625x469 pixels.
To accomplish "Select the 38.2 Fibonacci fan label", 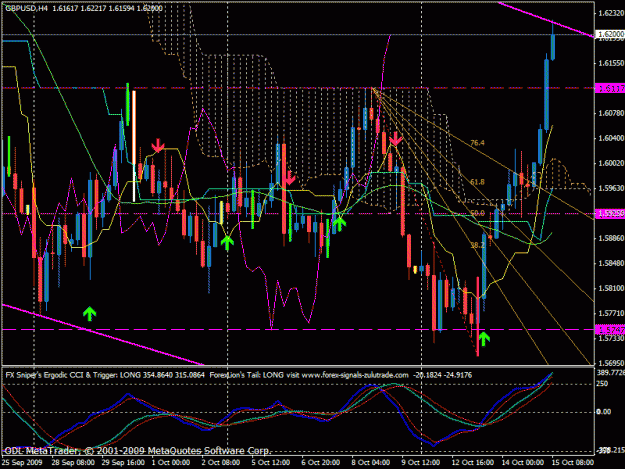I will 477,245.
